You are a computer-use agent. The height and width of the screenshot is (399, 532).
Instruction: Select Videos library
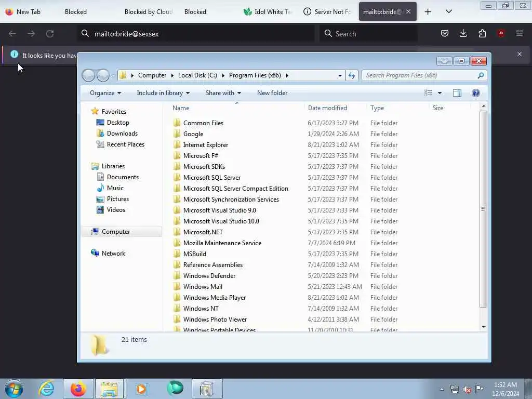coord(116,210)
